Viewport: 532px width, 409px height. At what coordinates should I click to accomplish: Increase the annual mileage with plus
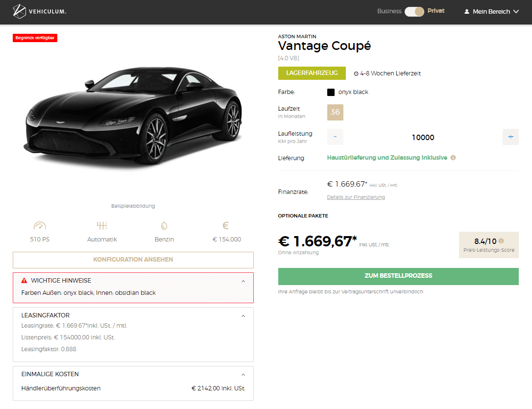click(x=510, y=137)
